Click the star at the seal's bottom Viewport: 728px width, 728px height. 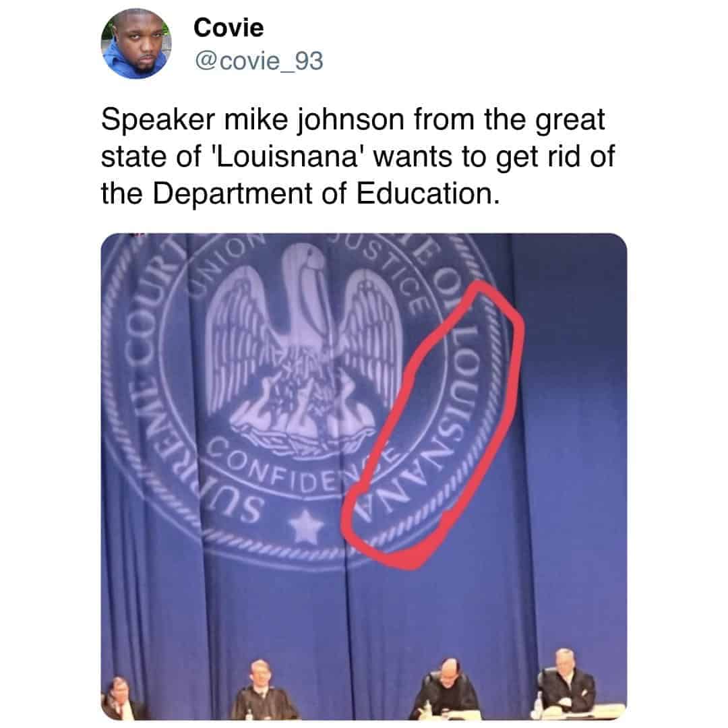coord(306,526)
